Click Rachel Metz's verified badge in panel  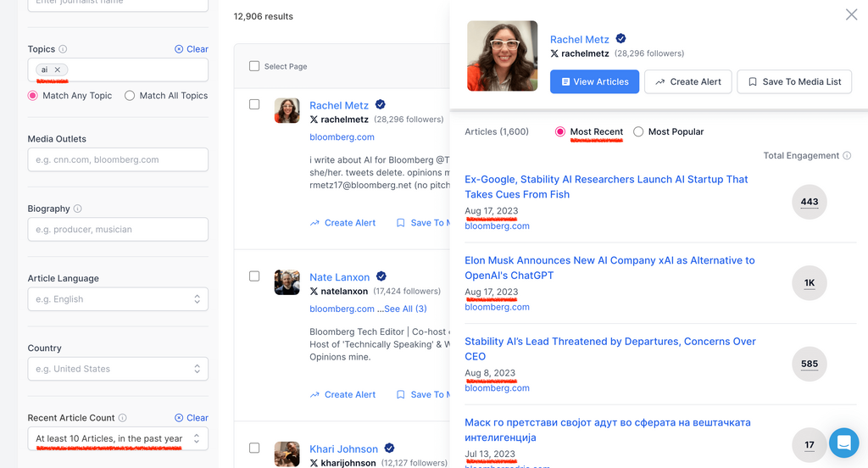click(620, 39)
